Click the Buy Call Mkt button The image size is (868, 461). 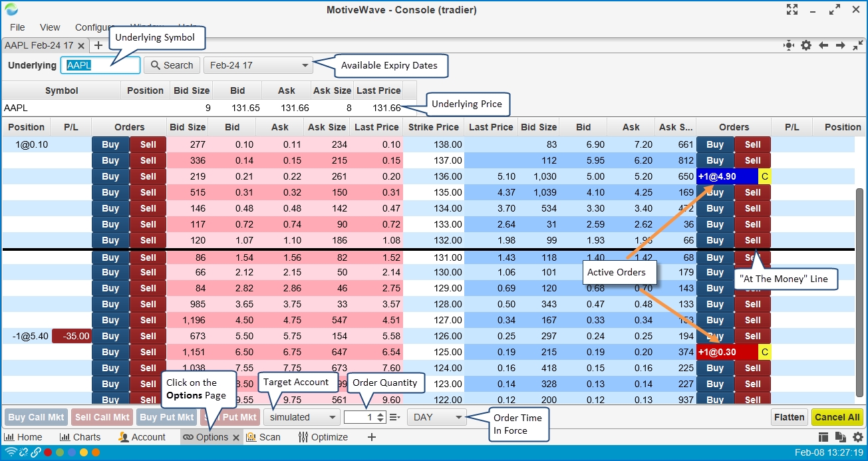click(x=36, y=417)
